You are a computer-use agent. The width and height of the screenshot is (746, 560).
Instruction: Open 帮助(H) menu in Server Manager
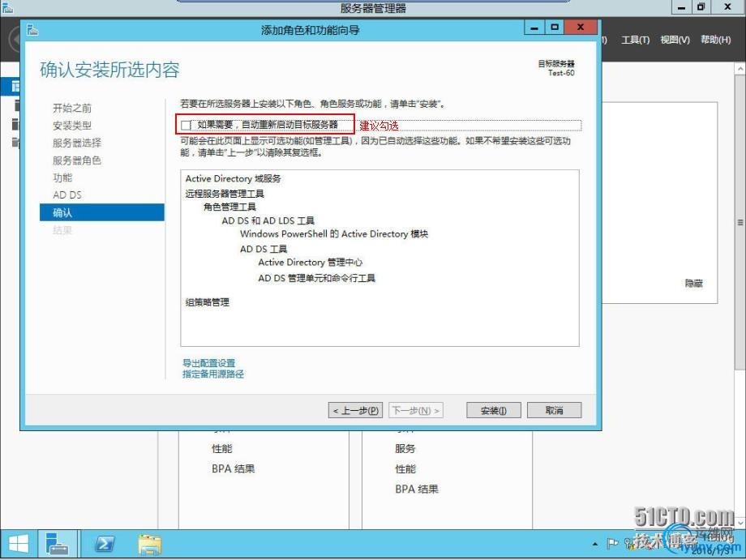(715, 40)
